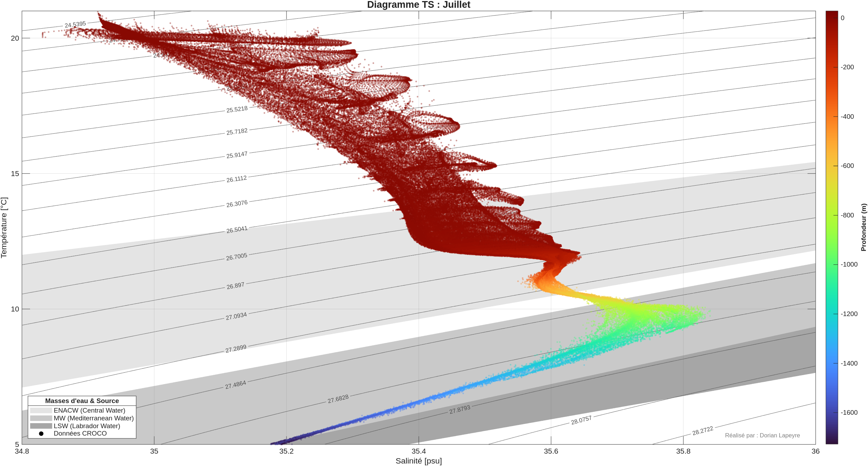Click the legend title "Masses d'eau & Source"
868x466 pixels.
82,401
